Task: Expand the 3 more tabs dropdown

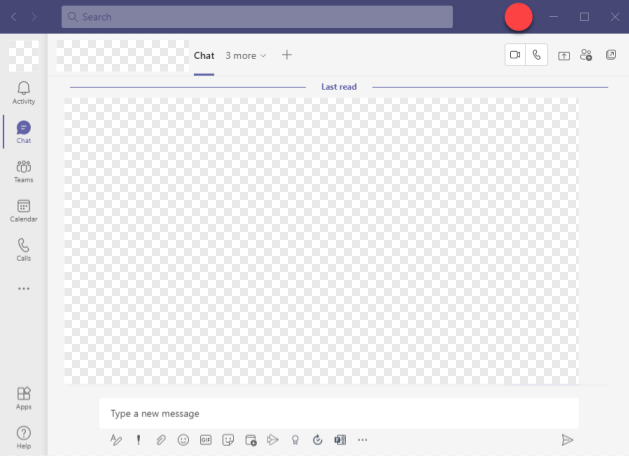Action: (x=246, y=55)
